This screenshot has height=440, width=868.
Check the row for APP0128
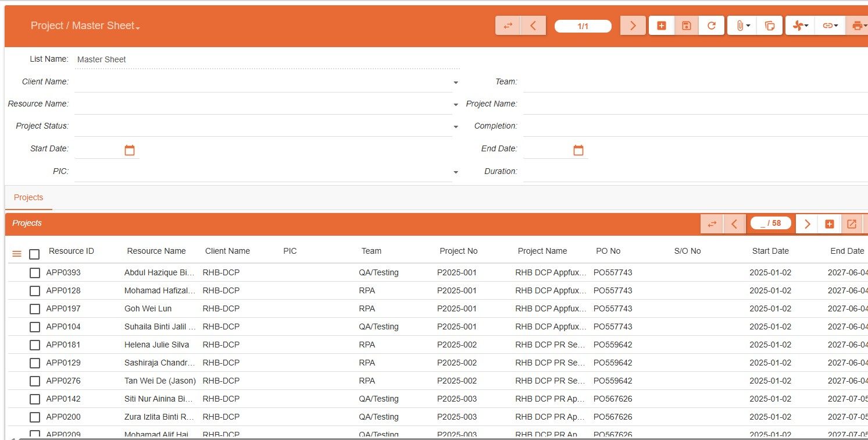[35, 291]
